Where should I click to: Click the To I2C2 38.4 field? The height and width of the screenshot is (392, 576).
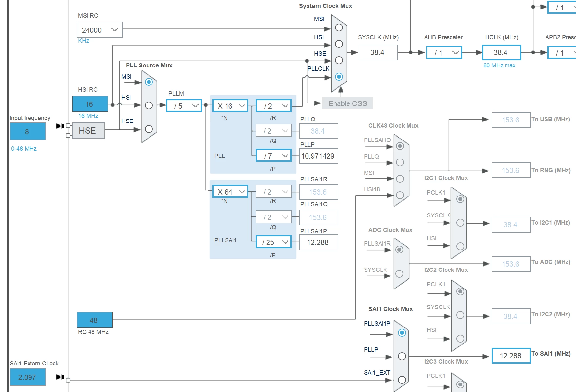point(511,316)
